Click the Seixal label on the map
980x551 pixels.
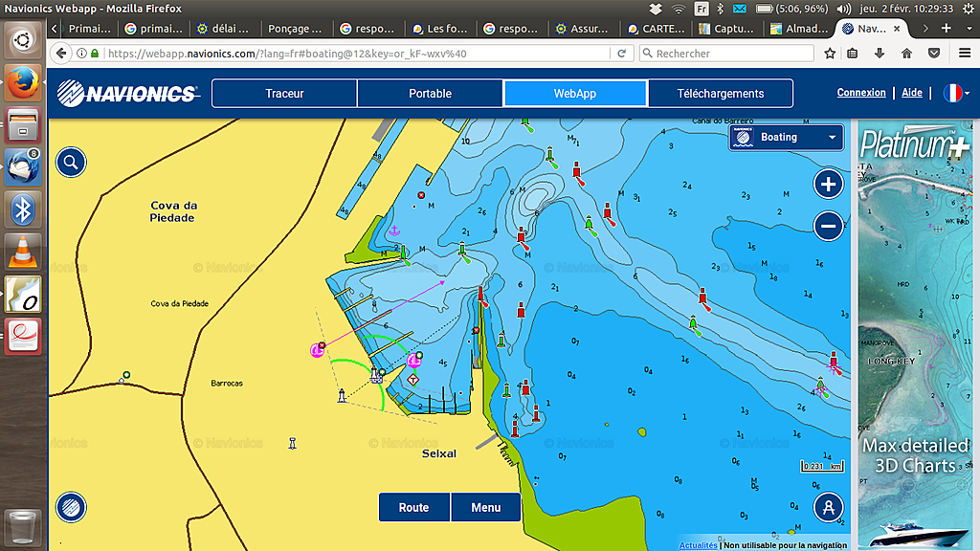(x=438, y=453)
